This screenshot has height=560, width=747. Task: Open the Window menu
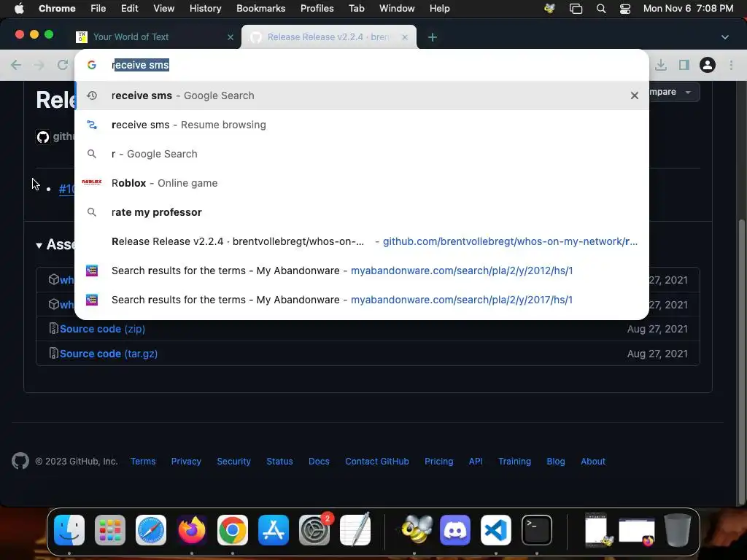397,8
